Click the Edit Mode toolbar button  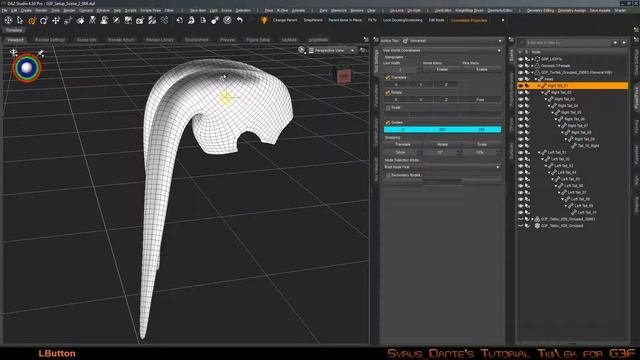(x=436, y=20)
